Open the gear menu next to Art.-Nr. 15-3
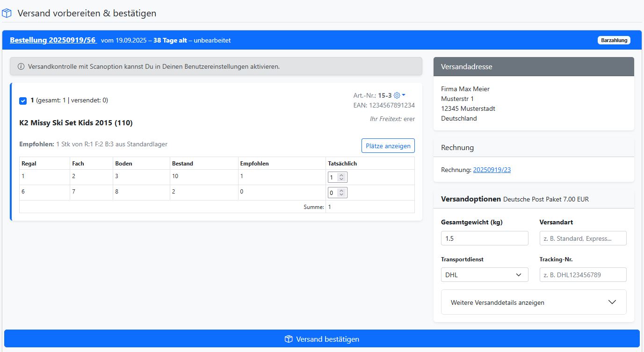The image size is (644, 352). click(399, 95)
